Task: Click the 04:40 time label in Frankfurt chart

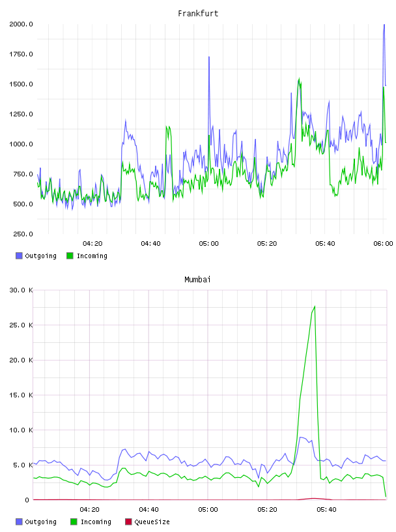Action: 151,244
